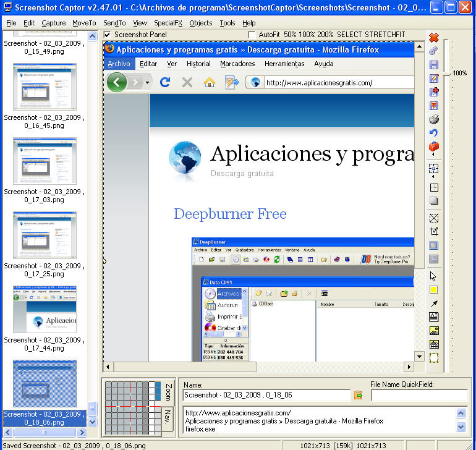The width and height of the screenshot is (476, 450).
Task: Click the selection arrows fit icon
Action: tap(434, 168)
